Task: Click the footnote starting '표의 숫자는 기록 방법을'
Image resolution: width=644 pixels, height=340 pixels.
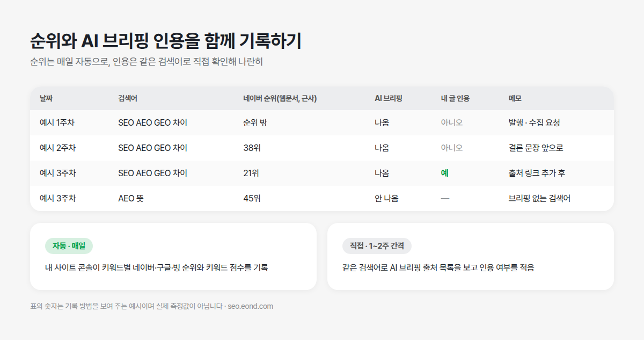Action: click(152, 306)
